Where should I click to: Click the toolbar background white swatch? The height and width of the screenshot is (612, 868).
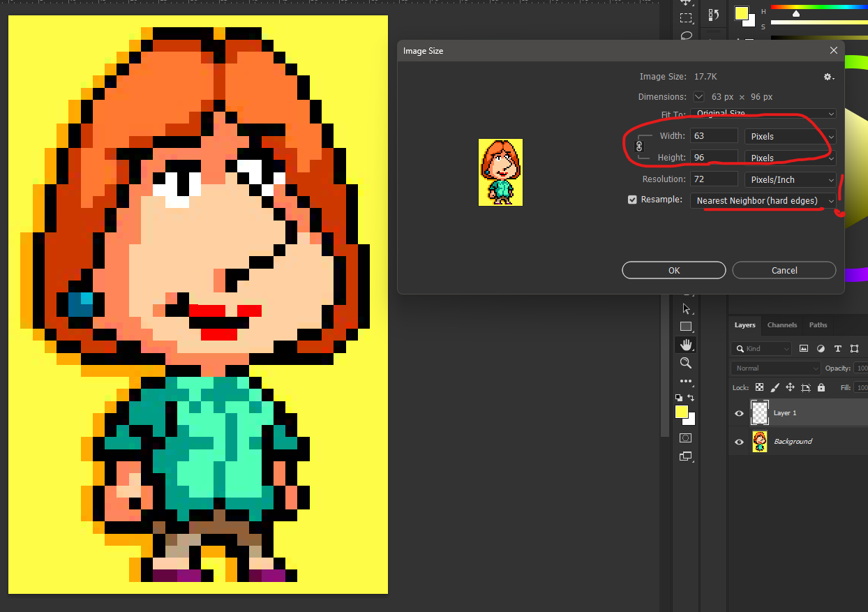point(691,420)
